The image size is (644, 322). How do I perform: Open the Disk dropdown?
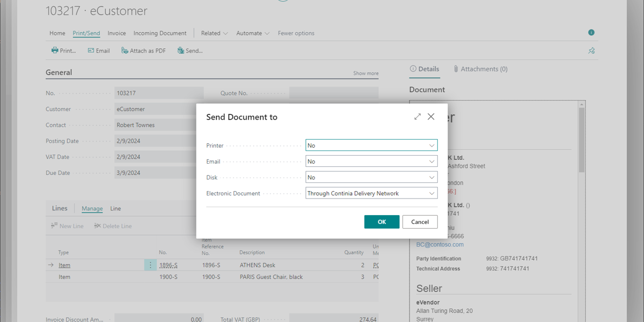tap(431, 178)
